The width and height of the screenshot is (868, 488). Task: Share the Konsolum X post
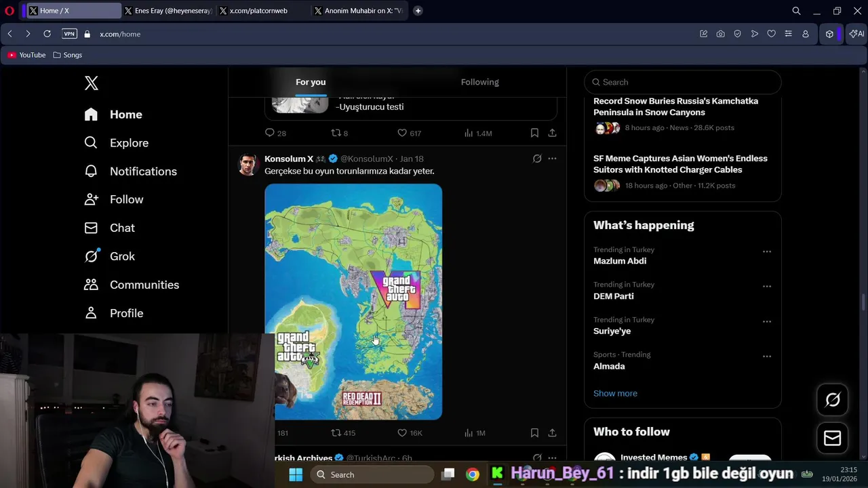pyautogui.click(x=552, y=432)
